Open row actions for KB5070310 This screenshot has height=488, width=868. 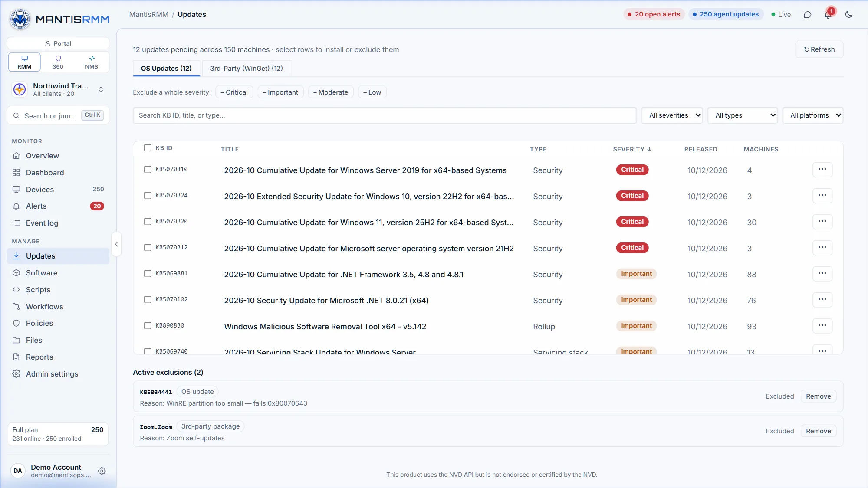[822, 170]
